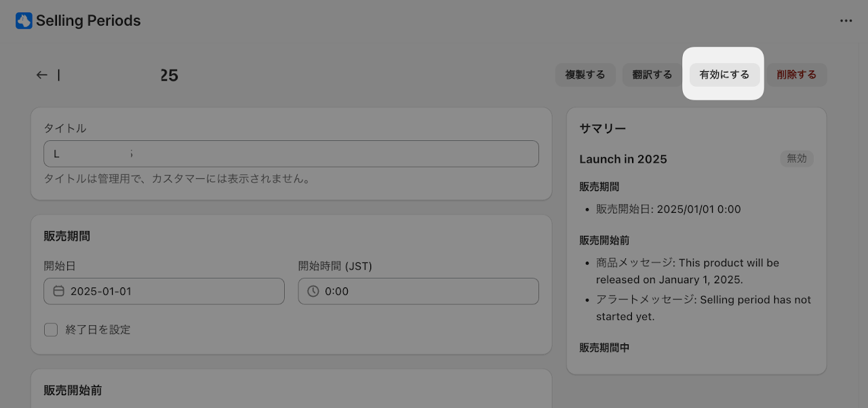The height and width of the screenshot is (408, 868).
Task: Open the three-dot more options menu
Action: pos(846,21)
